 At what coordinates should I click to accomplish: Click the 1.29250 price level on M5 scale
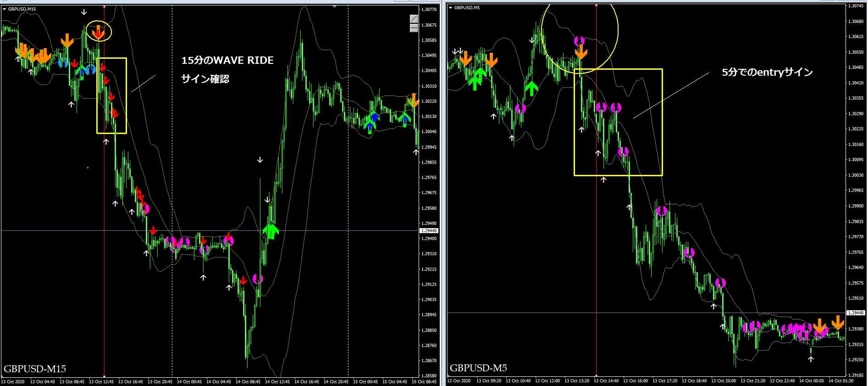click(856, 360)
